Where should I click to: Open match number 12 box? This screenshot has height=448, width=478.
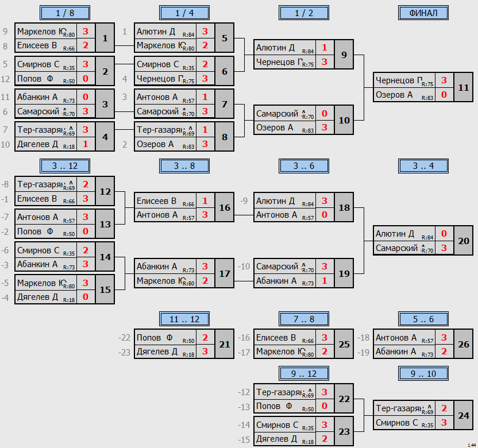(x=105, y=191)
